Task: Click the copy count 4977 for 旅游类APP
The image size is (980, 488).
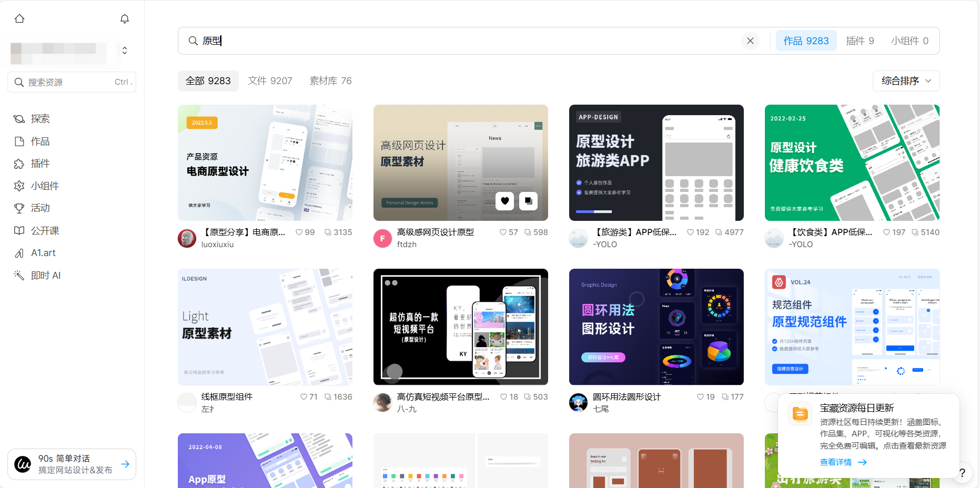Action: click(x=730, y=232)
